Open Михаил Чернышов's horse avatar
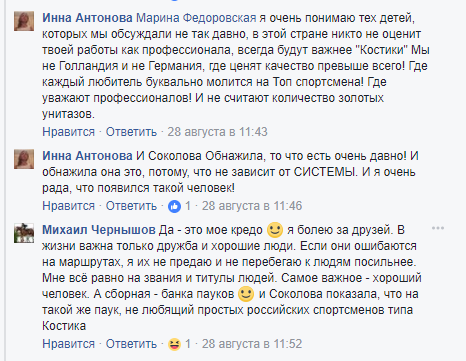The height and width of the screenshot is (361, 466). pos(24,233)
